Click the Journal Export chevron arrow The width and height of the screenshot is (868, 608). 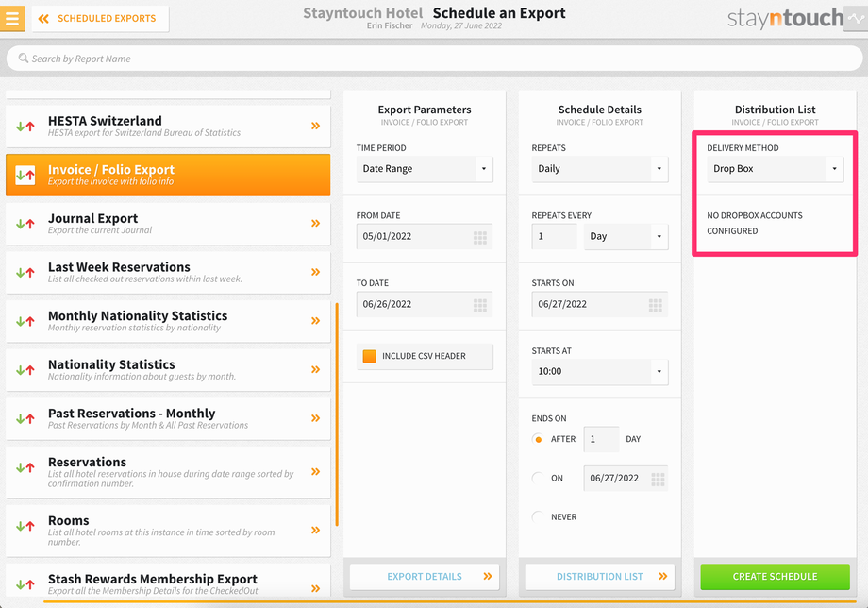(315, 223)
